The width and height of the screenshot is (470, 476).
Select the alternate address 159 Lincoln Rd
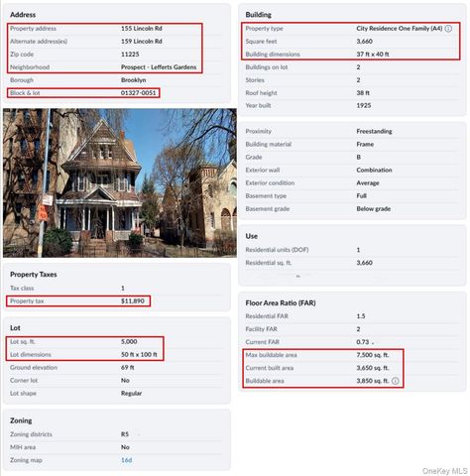point(142,42)
